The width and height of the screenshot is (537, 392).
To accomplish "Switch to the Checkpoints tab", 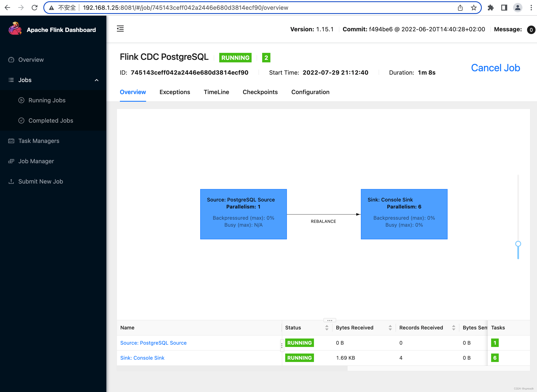I will (x=260, y=92).
